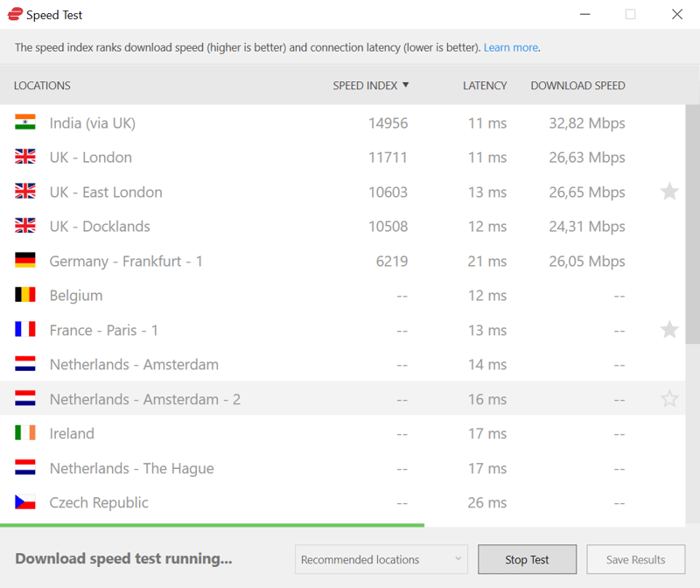This screenshot has height=588, width=700.
Task: Click Download speed test running status text
Action: tap(123, 558)
